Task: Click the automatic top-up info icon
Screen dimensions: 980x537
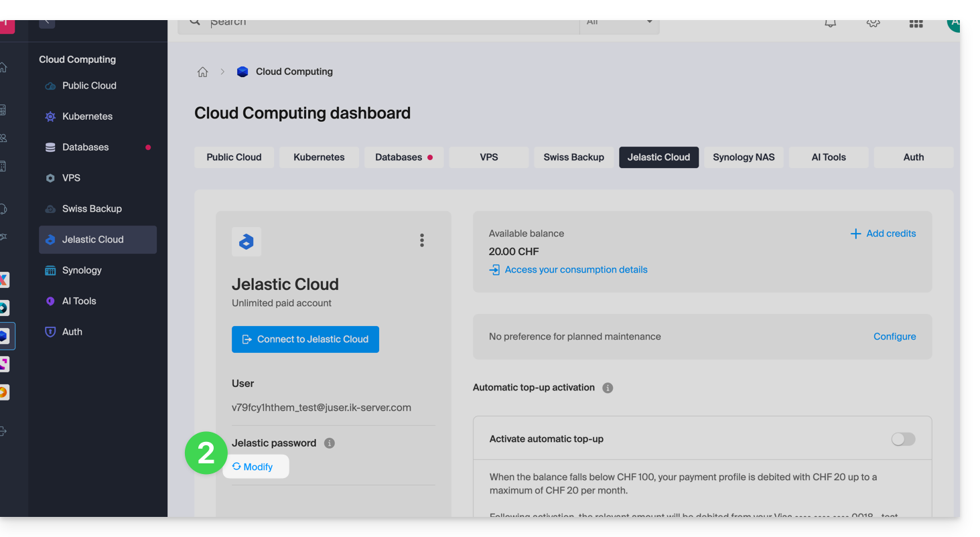Action: pyautogui.click(x=608, y=388)
